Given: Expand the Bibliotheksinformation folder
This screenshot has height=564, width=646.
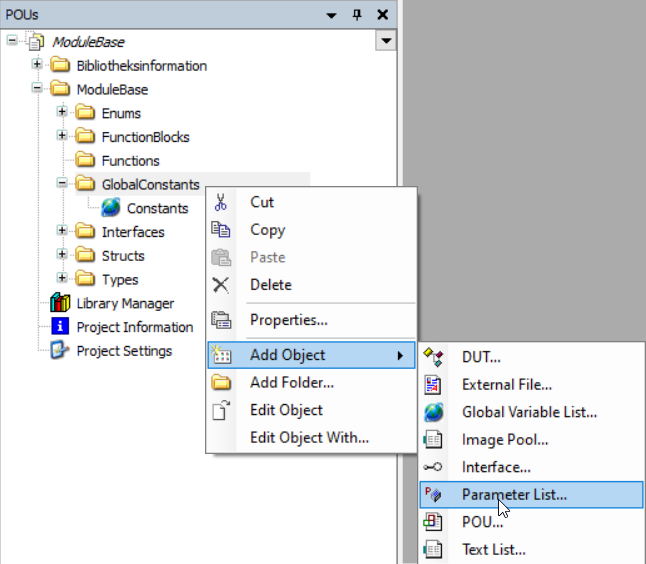Looking at the screenshot, I should (37, 65).
